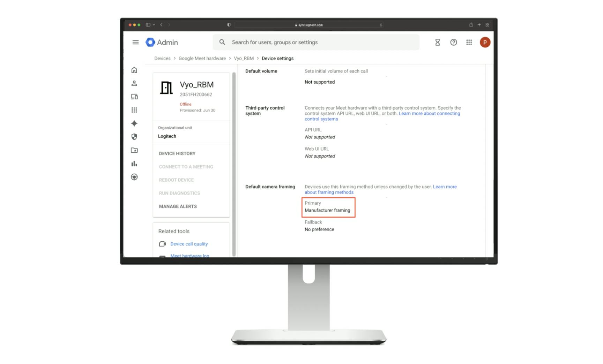Open DEVICE HISTORY

177,153
